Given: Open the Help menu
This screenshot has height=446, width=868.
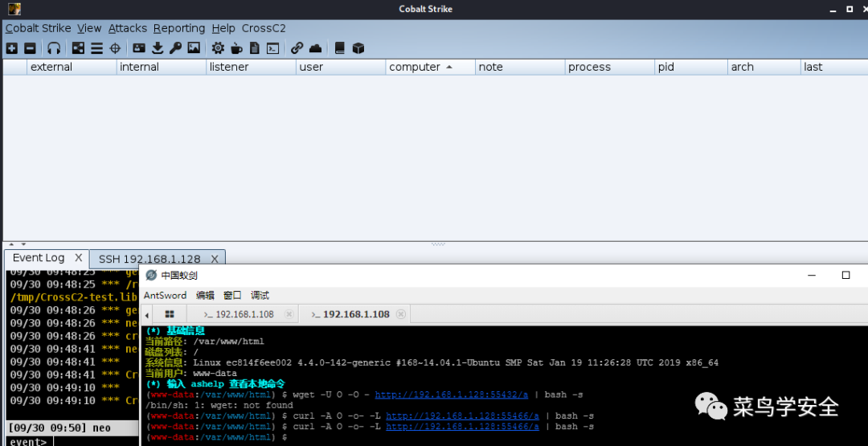Looking at the screenshot, I should [x=223, y=28].
